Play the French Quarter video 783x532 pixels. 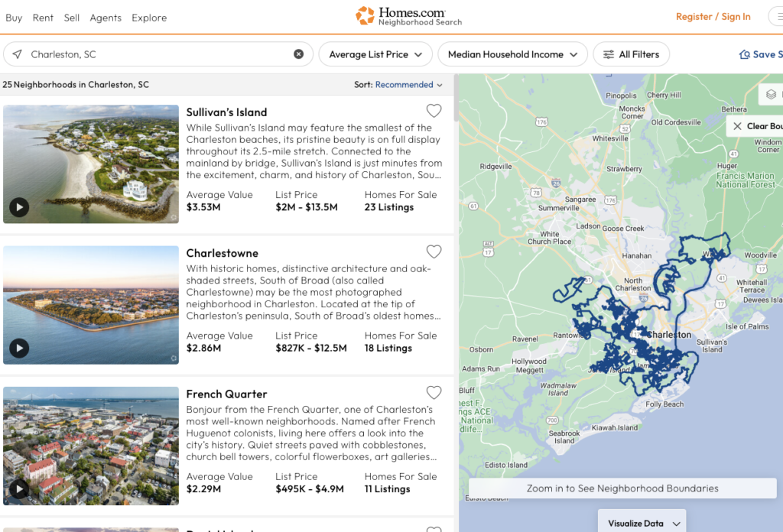19,489
